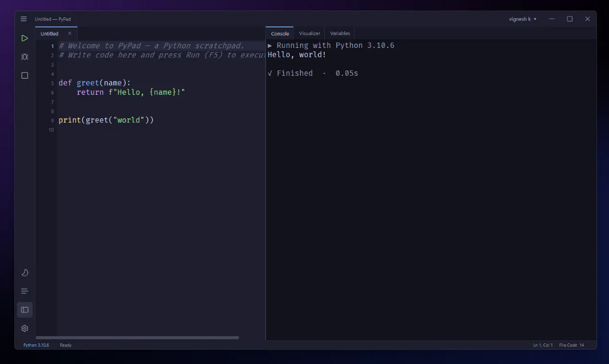
Task: Click the horizontal editor scrollbar
Action: (137, 338)
